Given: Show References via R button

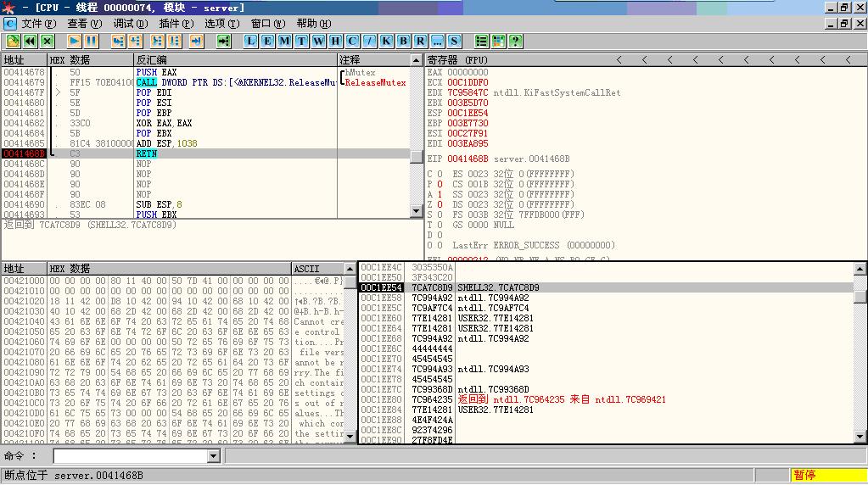Looking at the screenshot, I should (420, 41).
